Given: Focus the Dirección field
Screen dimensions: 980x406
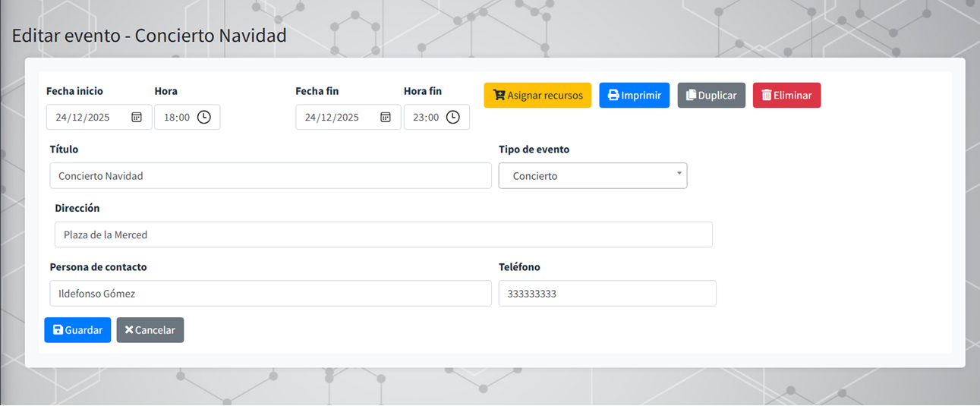Looking at the screenshot, I should pyautogui.click(x=383, y=234).
